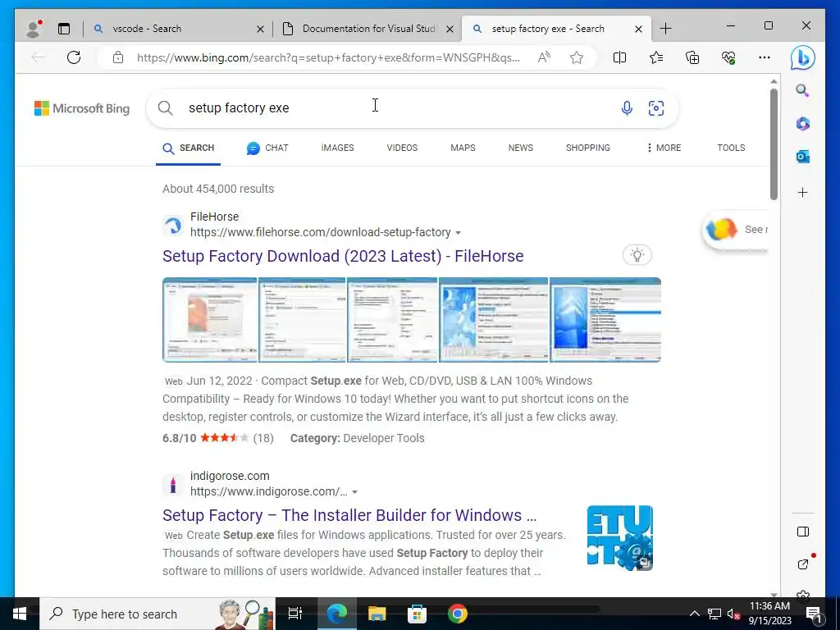Image resolution: width=840 pixels, height=630 pixels.
Task: Open the IMAGES search tab
Action: point(337,148)
